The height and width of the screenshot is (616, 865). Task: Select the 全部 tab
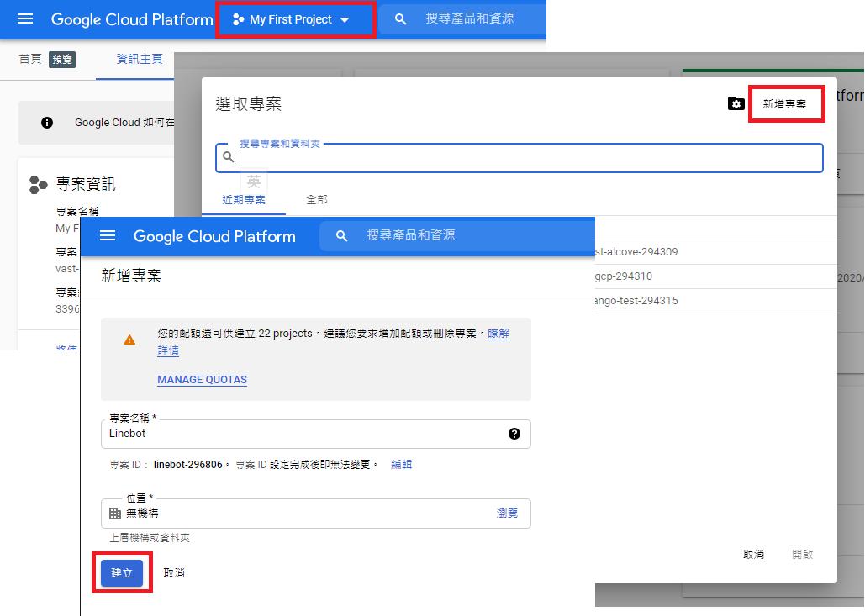tap(317, 200)
